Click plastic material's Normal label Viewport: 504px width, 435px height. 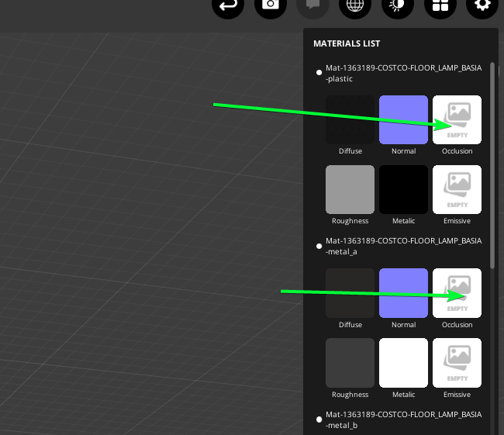click(404, 151)
